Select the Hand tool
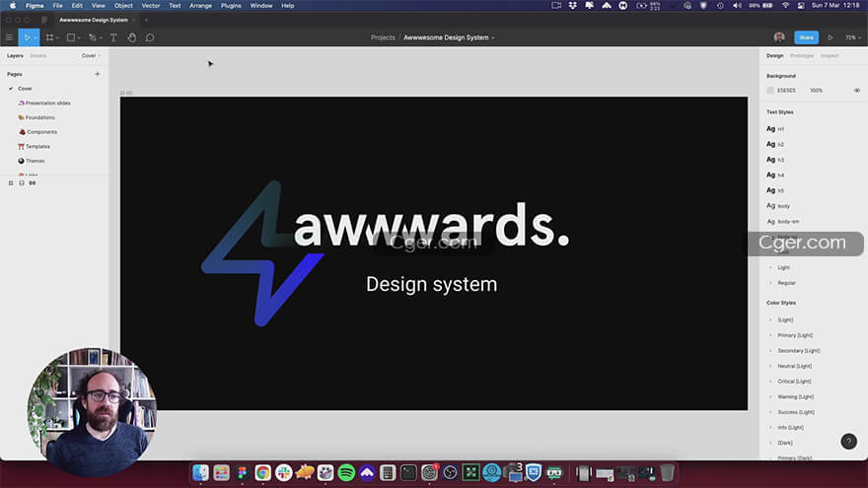 132,37
